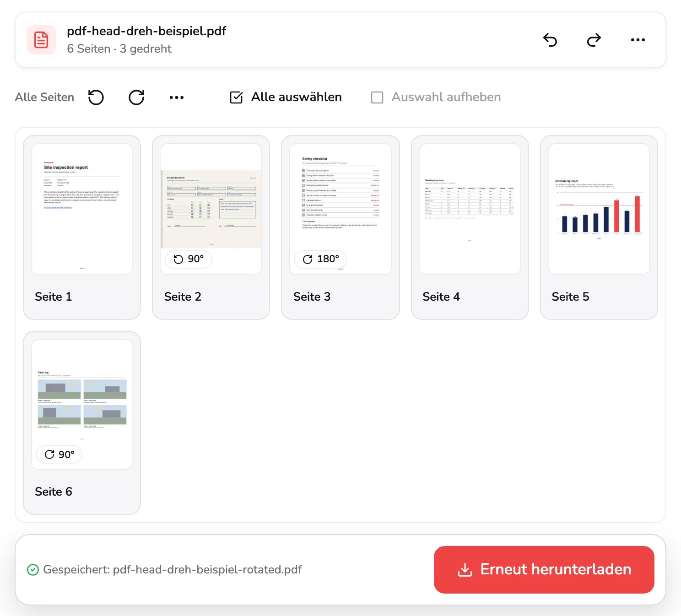Select the Seite 4 thumbnail
The width and height of the screenshot is (681, 616).
[470, 209]
